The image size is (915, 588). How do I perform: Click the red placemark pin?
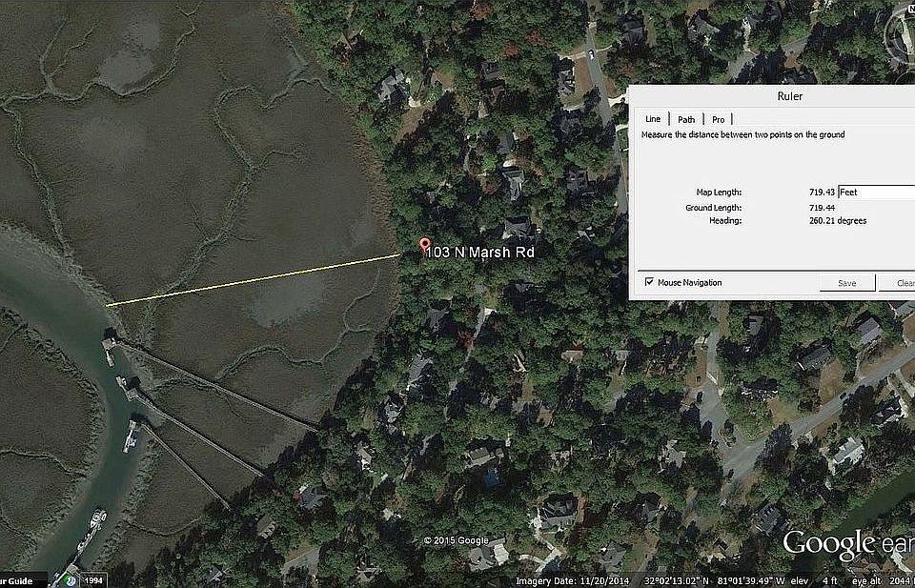click(x=425, y=246)
